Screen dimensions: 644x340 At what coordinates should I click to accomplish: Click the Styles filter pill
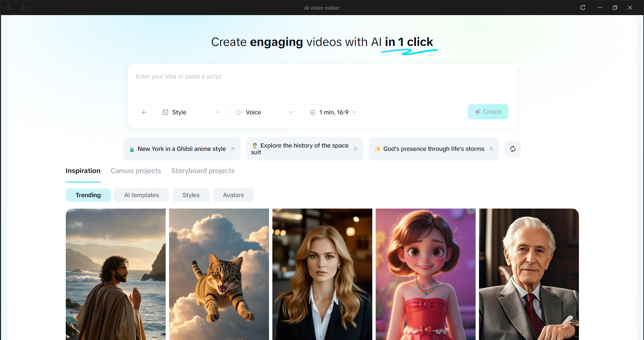[191, 195]
